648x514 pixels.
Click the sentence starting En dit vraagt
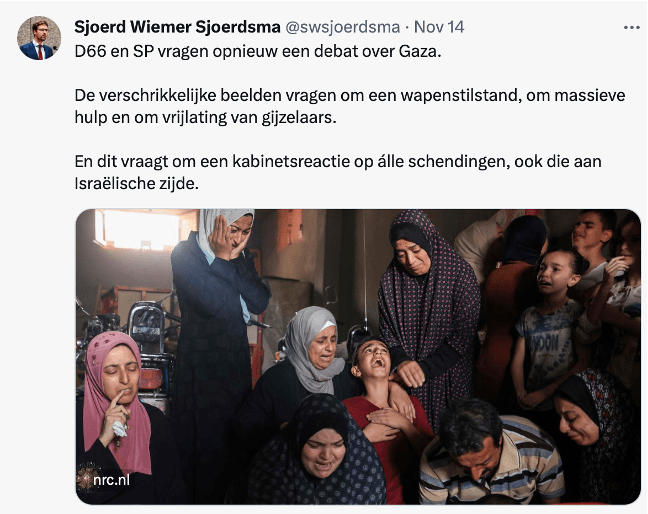click(338, 172)
